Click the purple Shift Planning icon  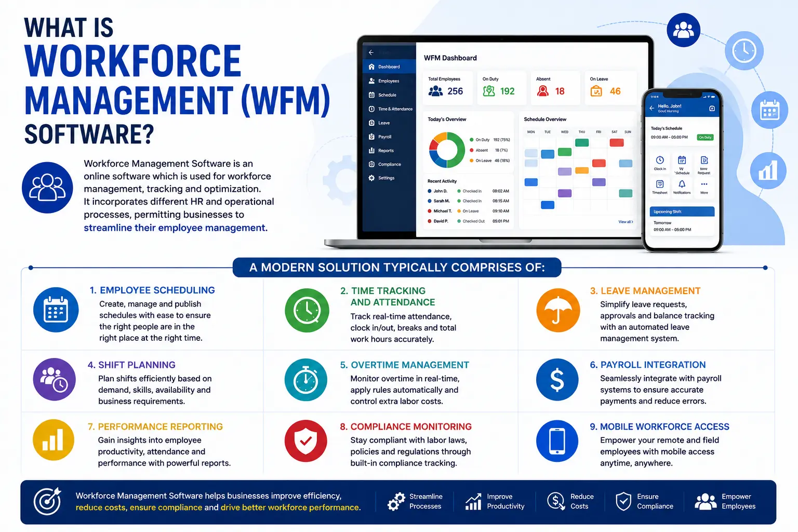(x=55, y=379)
